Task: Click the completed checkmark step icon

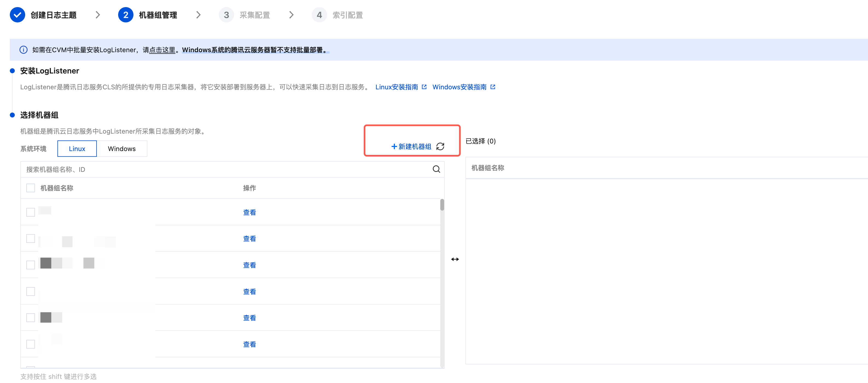Action: 18,15
